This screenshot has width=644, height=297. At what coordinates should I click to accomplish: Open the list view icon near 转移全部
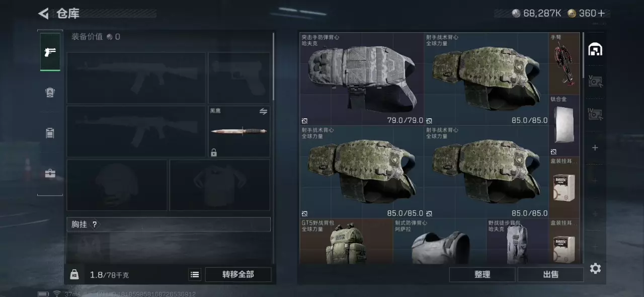pos(195,274)
